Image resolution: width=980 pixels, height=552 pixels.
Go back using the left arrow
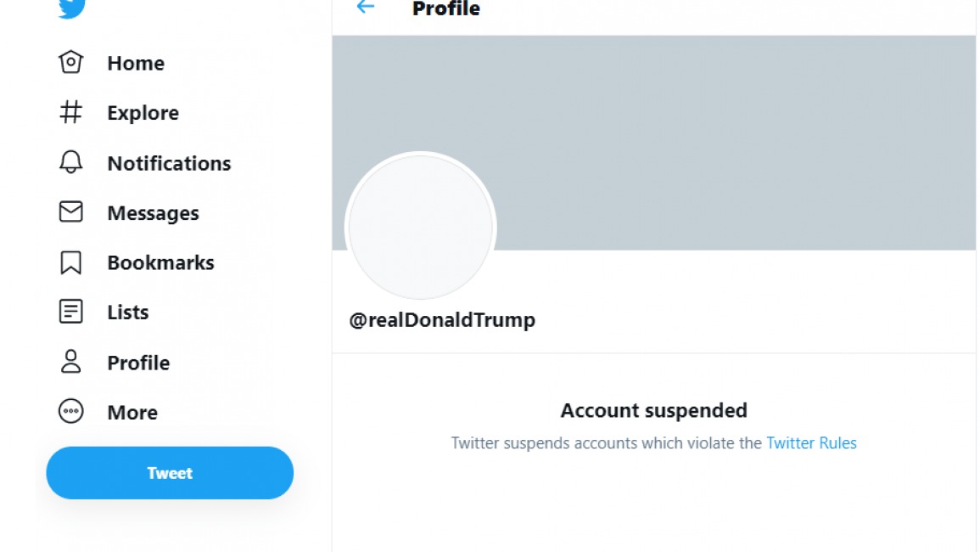click(365, 8)
